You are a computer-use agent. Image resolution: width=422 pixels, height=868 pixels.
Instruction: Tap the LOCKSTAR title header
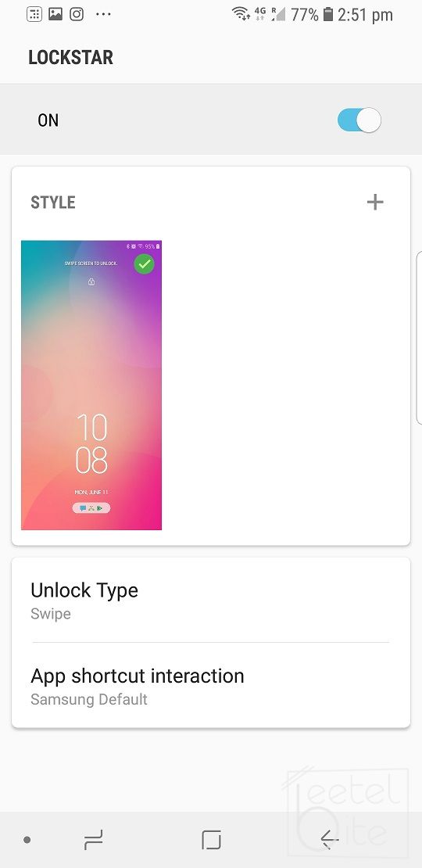click(x=71, y=58)
